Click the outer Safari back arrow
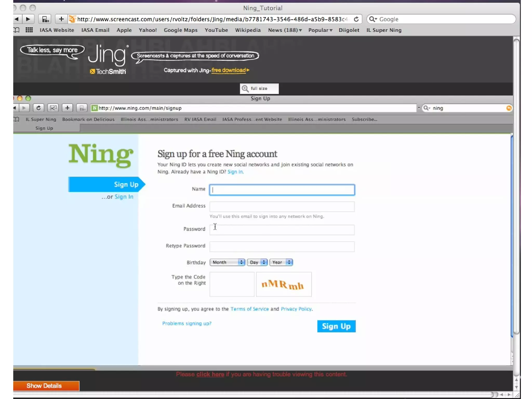 (17, 19)
